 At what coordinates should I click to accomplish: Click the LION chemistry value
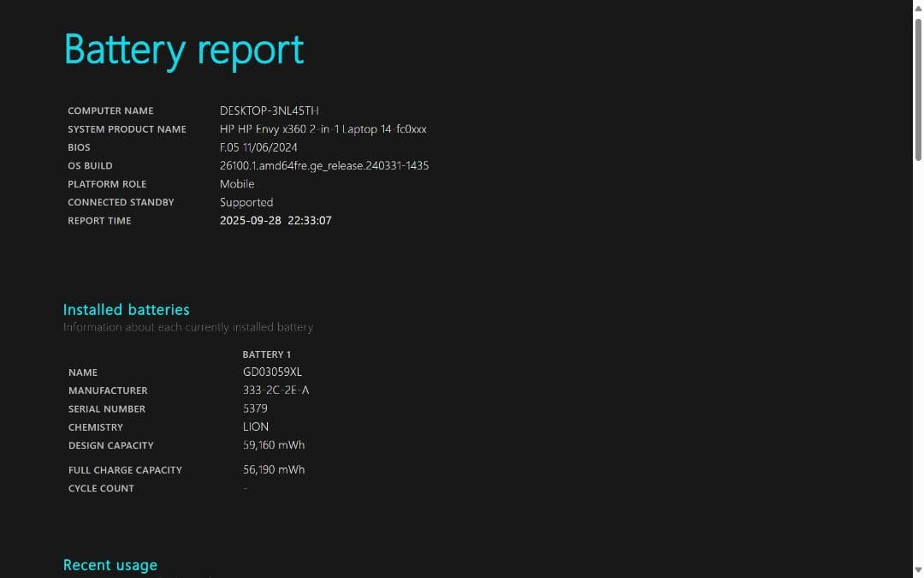(x=255, y=426)
